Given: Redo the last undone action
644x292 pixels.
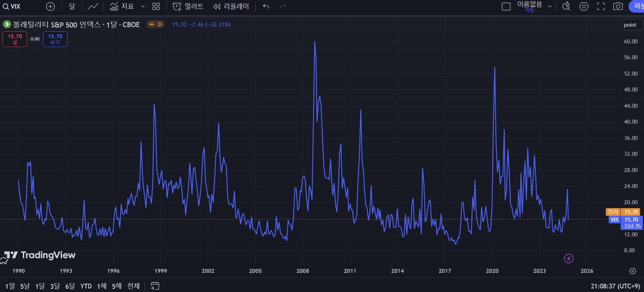Looking at the screenshot, I should pyautogui.click(x=283, y=7).
